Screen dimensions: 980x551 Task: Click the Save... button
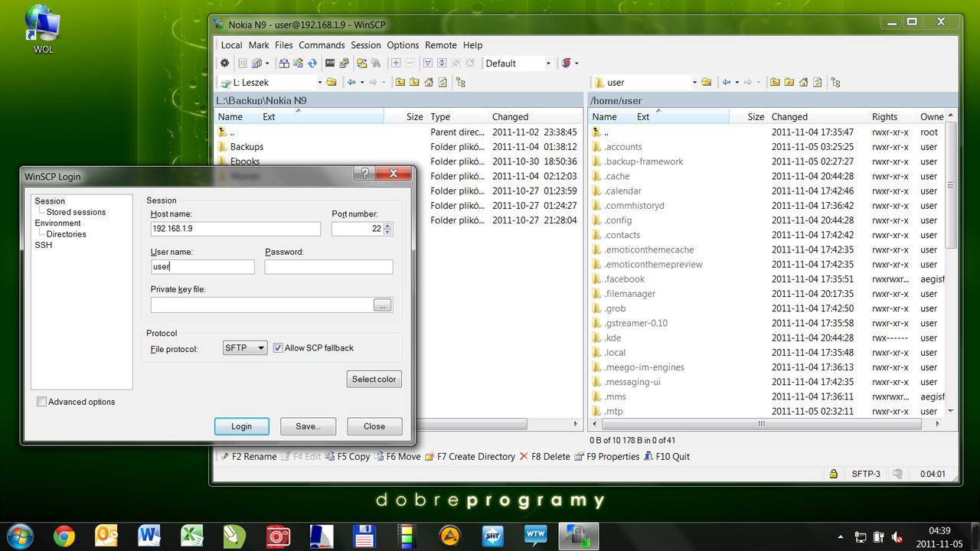coord(308,426)
